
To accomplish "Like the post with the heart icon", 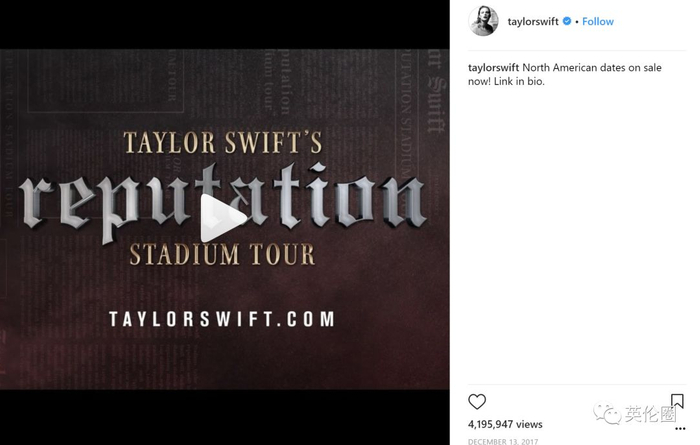I will [x=477, y=402].
